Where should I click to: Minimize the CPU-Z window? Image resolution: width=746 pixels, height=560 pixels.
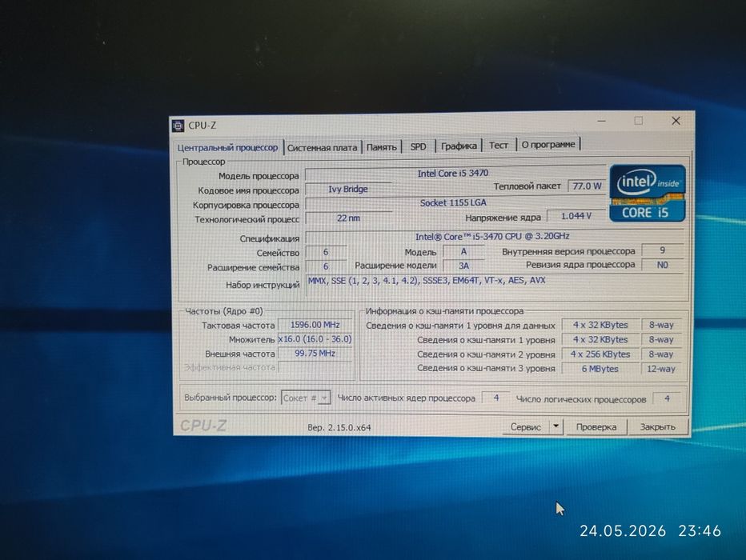click(601, 122)
